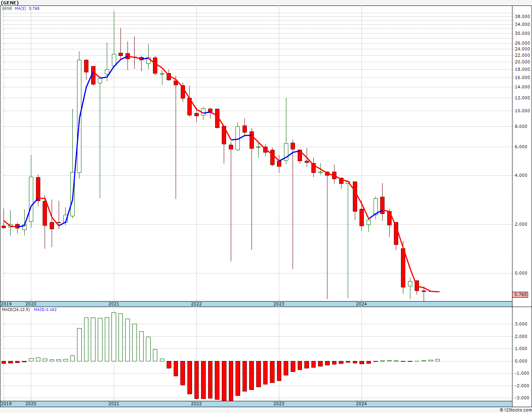Select the MACD:0.162 value readout
The width and height of the screenshot is (532, 413).
[x=45, y=310]
